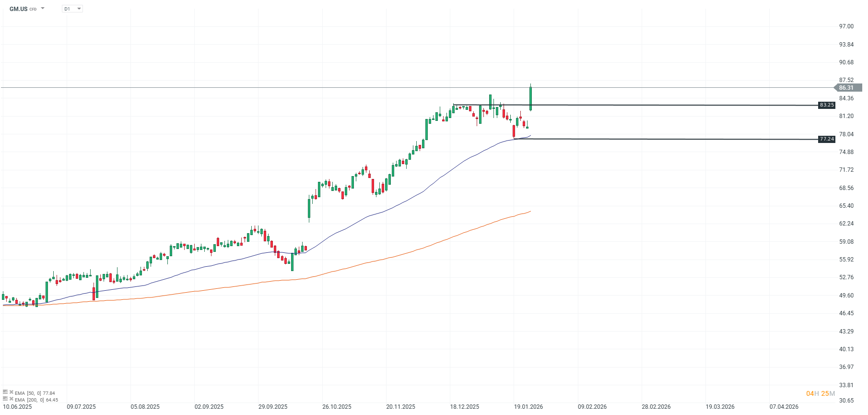
Task: Open the D1 timeframe dropdown
Action: (x=72, y=9)
